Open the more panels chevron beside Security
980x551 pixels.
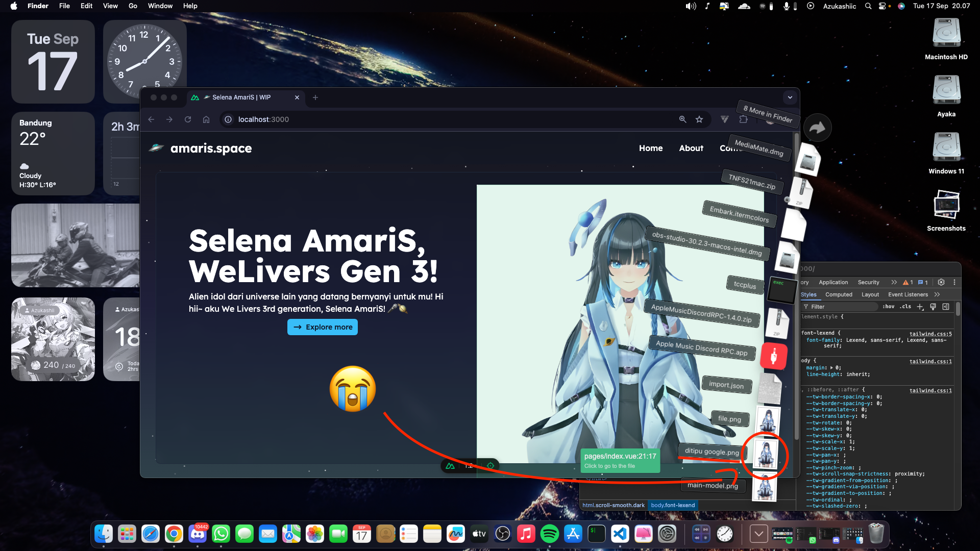click(894, 282)
